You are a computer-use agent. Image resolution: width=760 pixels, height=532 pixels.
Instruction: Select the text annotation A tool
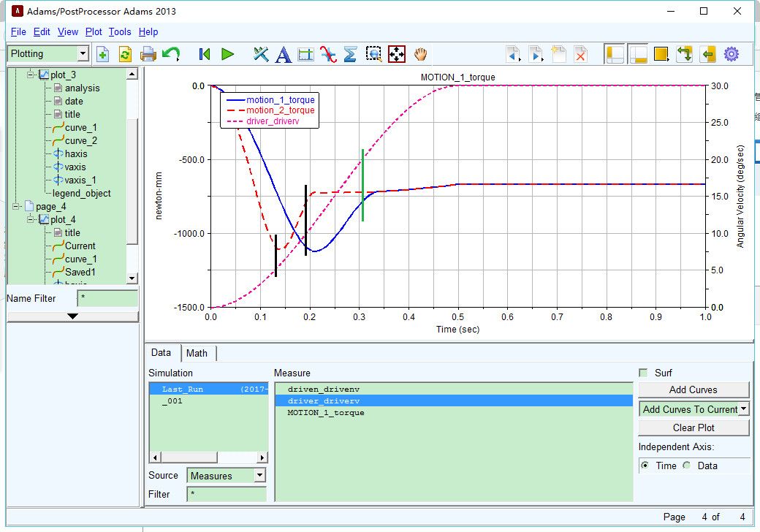(283, 55)
